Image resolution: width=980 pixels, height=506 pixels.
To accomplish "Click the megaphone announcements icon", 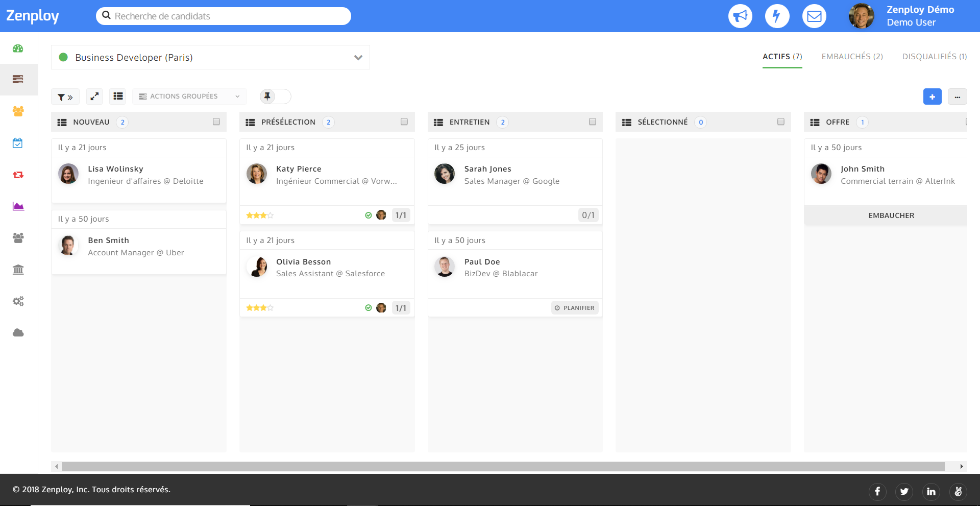I will [x=740, y=16].
